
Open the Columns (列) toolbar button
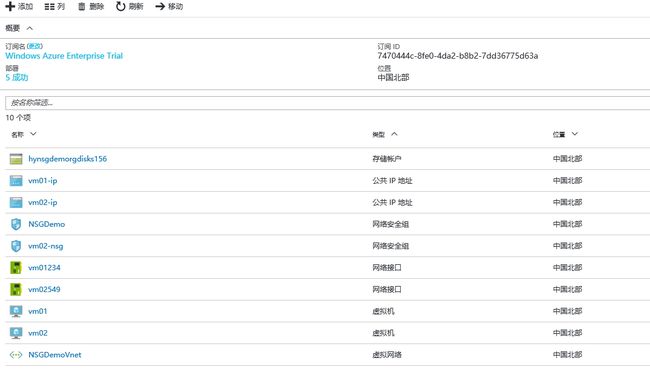[55, 7]
